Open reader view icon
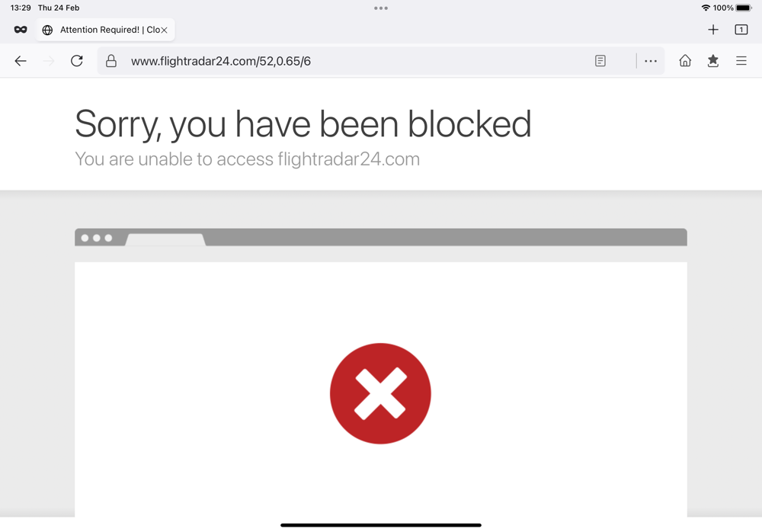The height and width of the screenshot is (532, 762). tap(600, 61)
